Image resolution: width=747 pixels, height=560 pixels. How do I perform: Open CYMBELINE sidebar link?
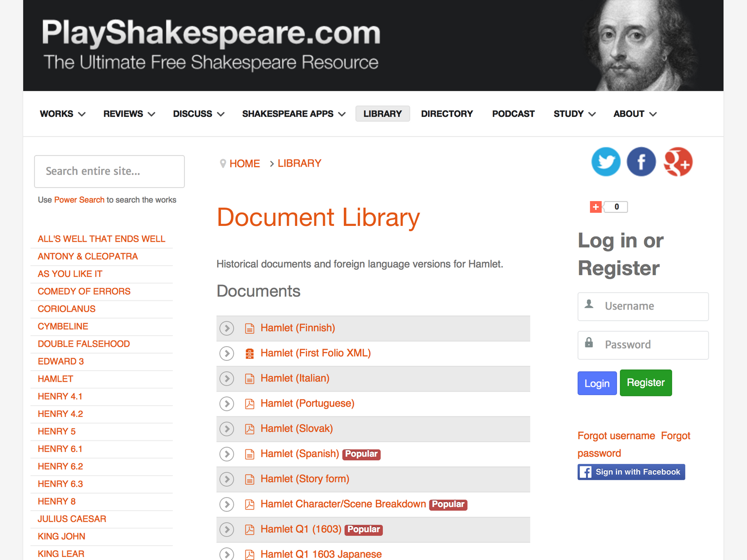point(63,327)
